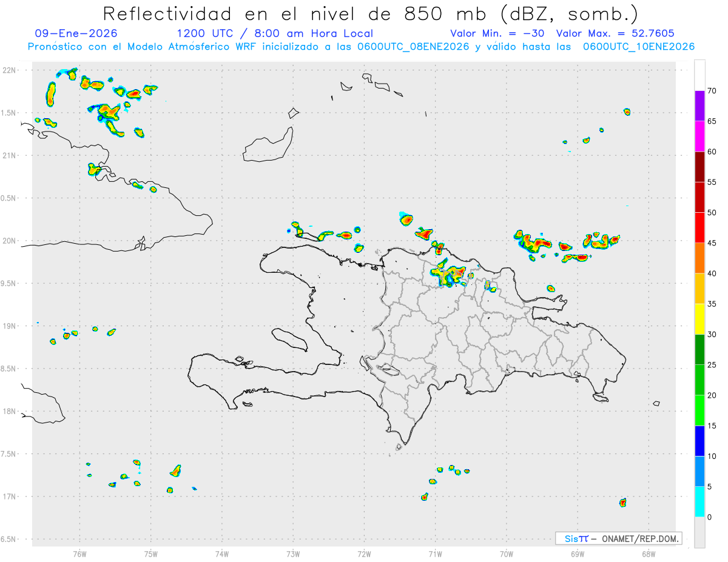Click the 30 colorbar scale label

coord(712,335)
